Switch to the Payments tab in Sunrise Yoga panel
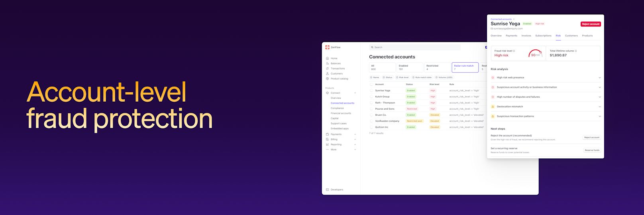Viewport: 644px width, 215px height. click(511, 36)
